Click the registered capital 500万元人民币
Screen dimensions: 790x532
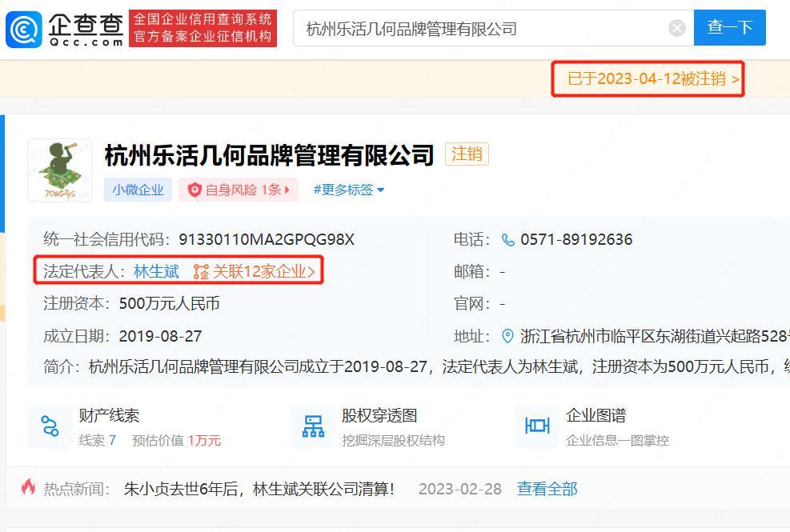170,304
